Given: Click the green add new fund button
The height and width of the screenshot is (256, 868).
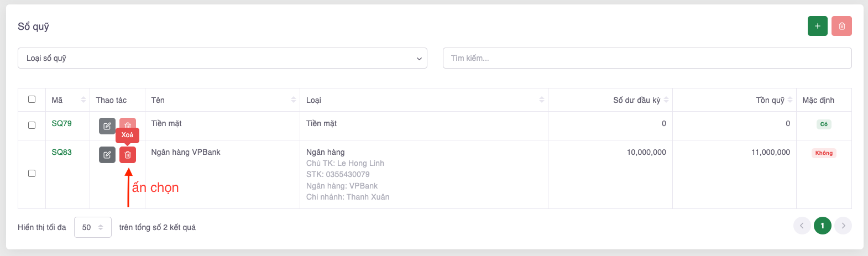Looking at the screenshot, I should coord(817,26).
